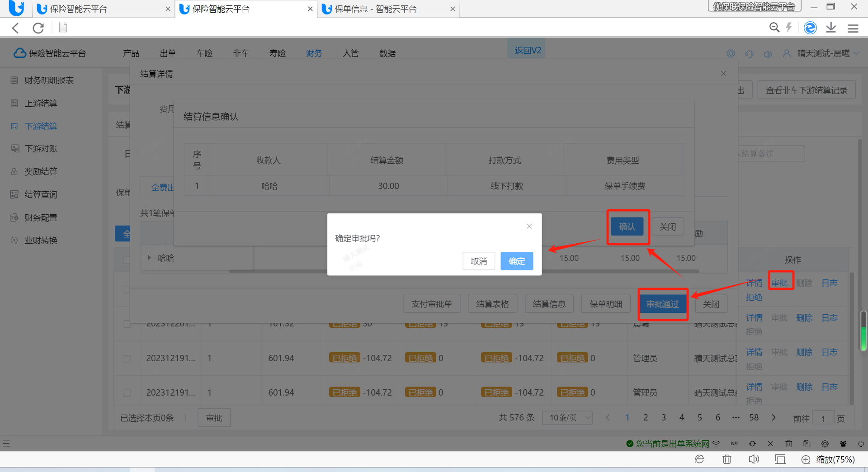Click the 前往 page number input field
Viewport: 868px width, 472px height.
pyautogui.click(x=823, y=418)
